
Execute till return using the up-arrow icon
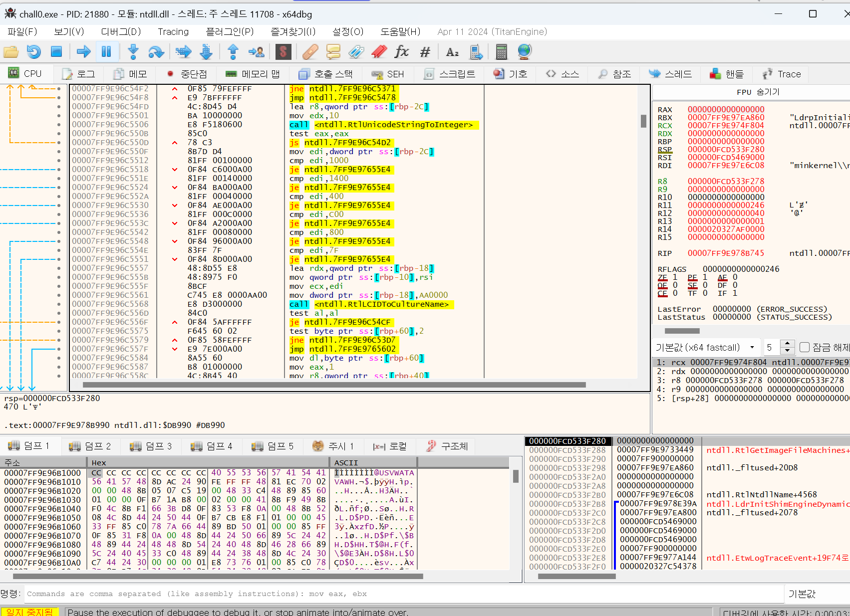coord(232,51)
